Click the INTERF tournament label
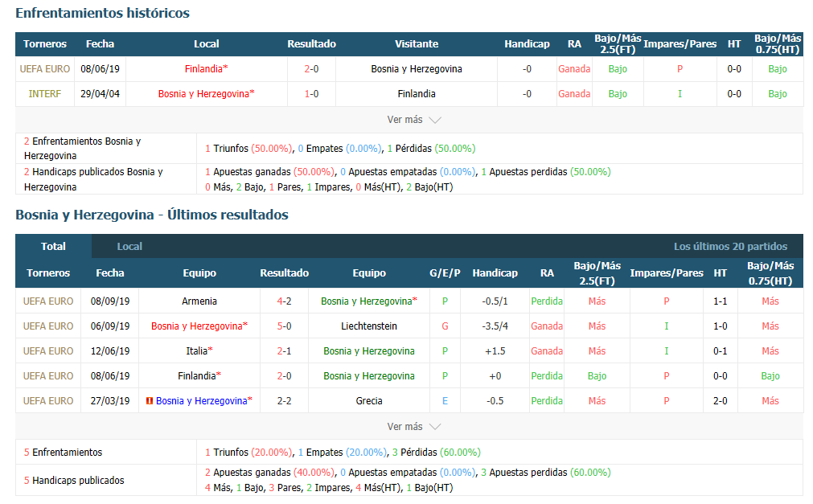 tap(44, 94)
